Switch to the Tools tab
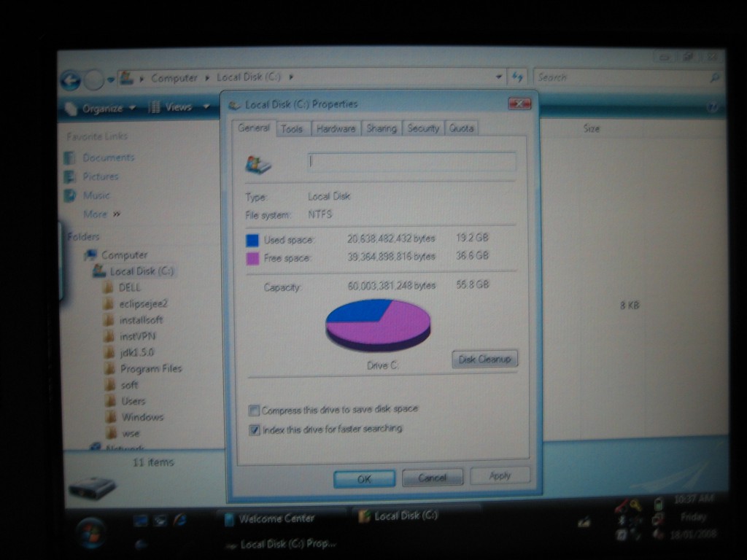 coord(292,129)
